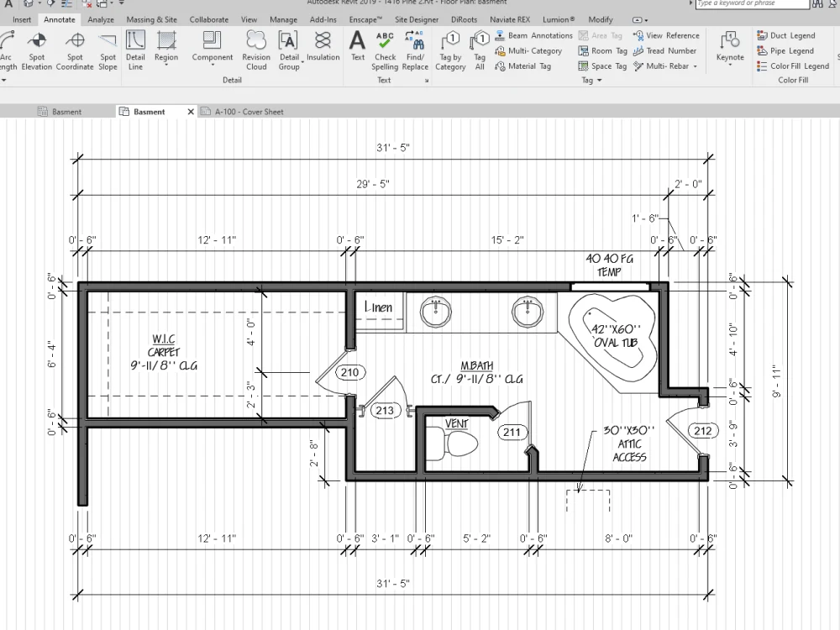Switch to the Annotate ribbon tab

coord(59,19)
